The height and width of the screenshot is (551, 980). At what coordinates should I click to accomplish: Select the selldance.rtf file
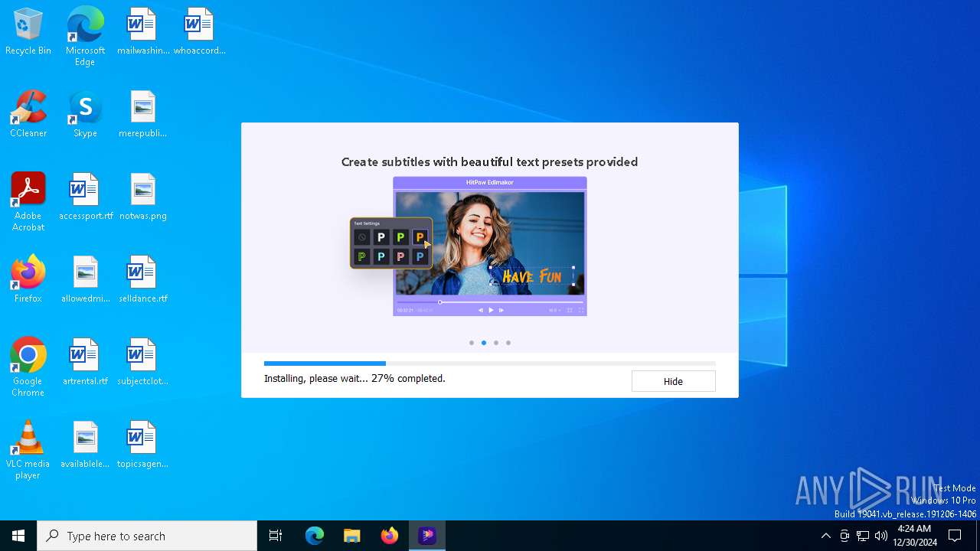142,280
